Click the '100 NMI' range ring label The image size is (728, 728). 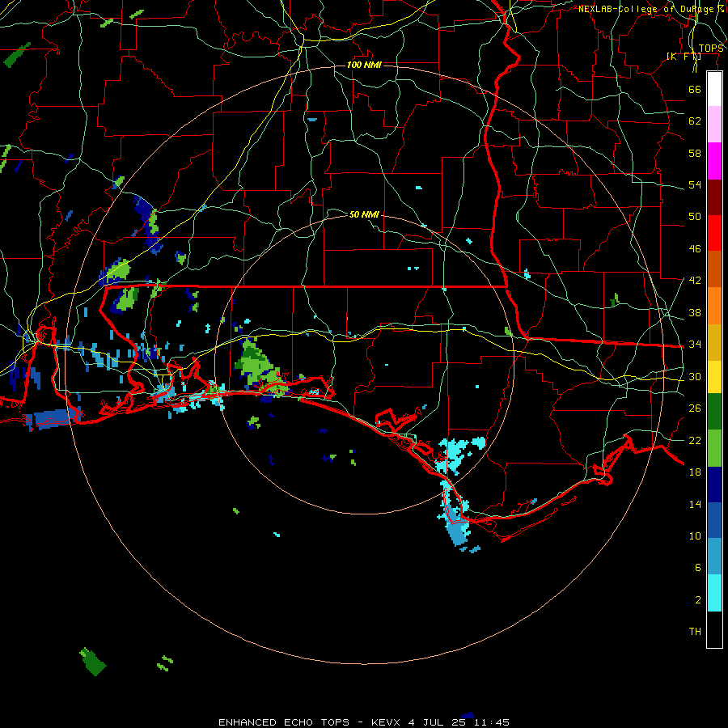point(364,65)
